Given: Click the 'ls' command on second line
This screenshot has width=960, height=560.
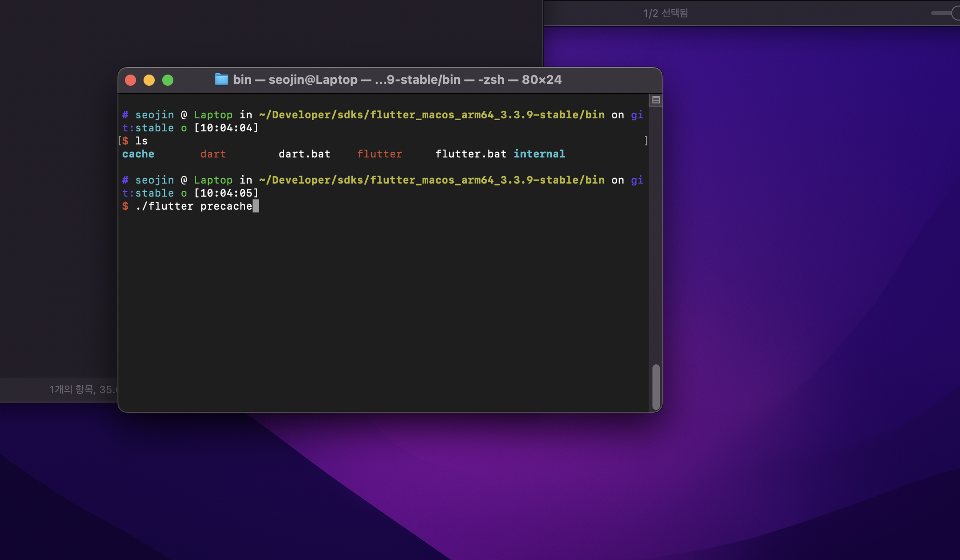Looking at the screenshot, I should tap(141, 141).
